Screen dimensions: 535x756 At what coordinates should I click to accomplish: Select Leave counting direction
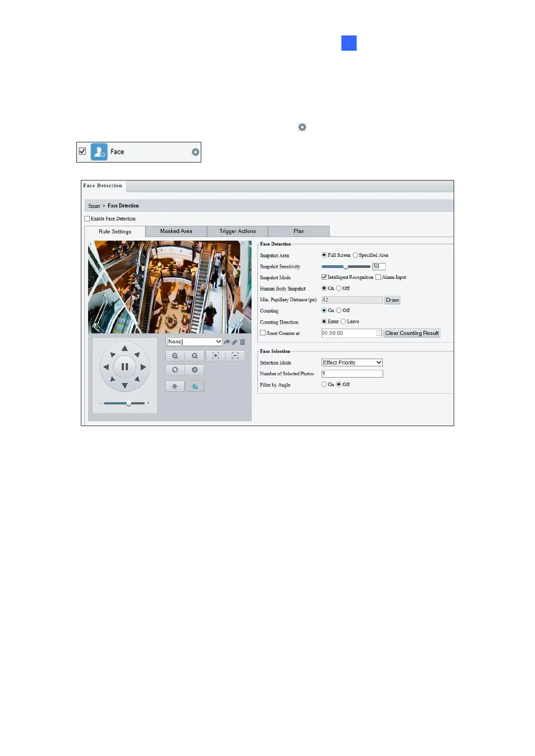pos(343,321)
